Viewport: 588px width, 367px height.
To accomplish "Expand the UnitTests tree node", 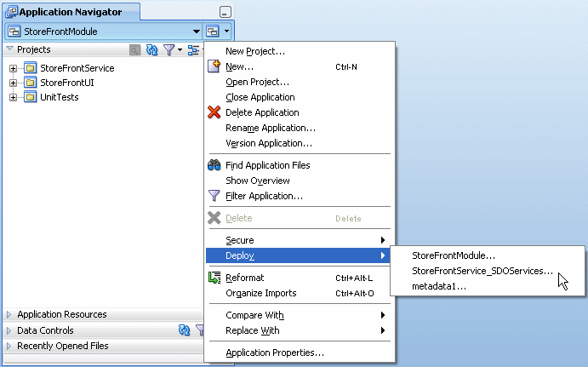I will pyautogui.click(x=13, y=97).
